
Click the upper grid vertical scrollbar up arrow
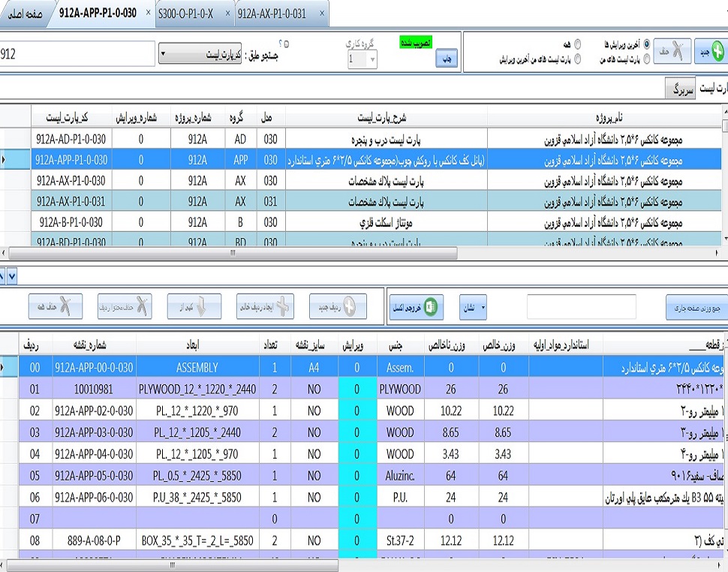coord(725,112)
